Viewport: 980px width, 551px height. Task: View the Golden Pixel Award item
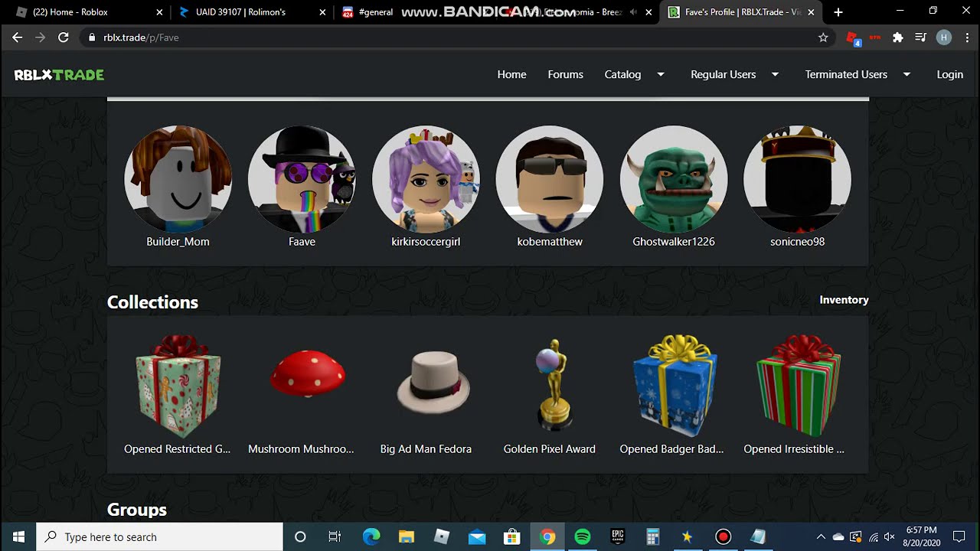click(552, 384)
